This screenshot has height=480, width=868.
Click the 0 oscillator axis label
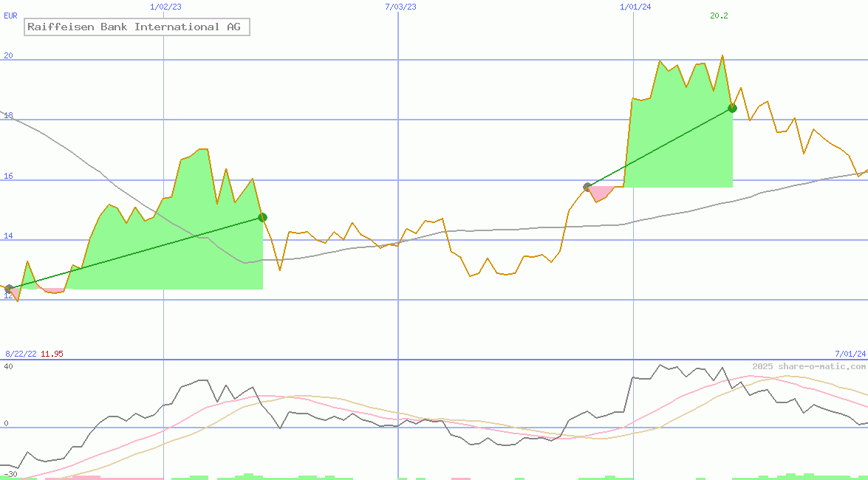coord(6,424)
